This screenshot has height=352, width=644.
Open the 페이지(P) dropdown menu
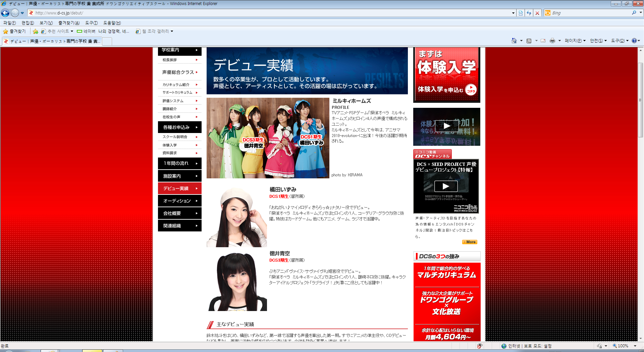coord(575,41)
